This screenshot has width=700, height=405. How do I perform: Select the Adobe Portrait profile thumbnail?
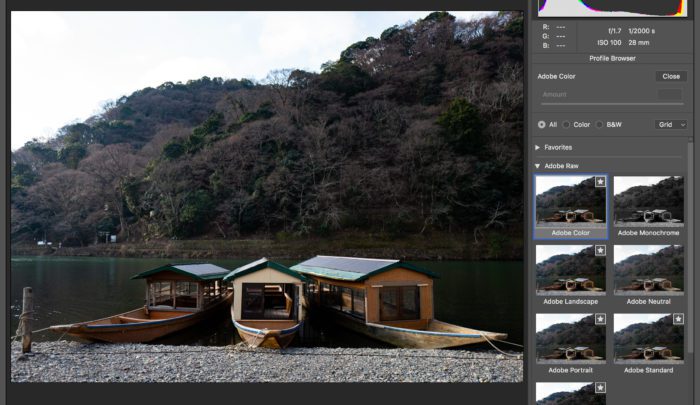pos(571,338)
